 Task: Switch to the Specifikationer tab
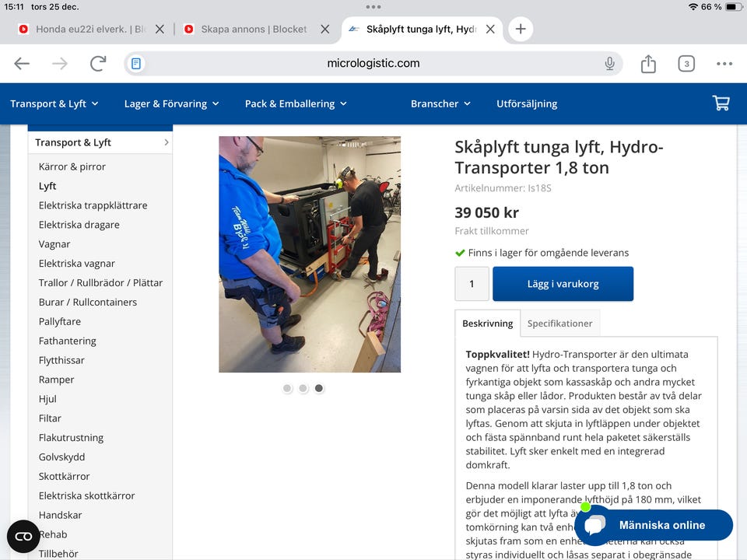point(559,324)
